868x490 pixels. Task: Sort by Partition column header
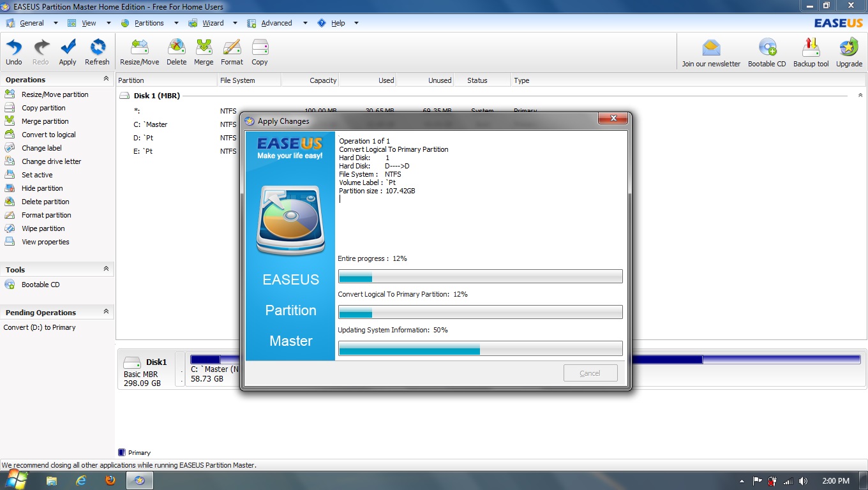167,80
